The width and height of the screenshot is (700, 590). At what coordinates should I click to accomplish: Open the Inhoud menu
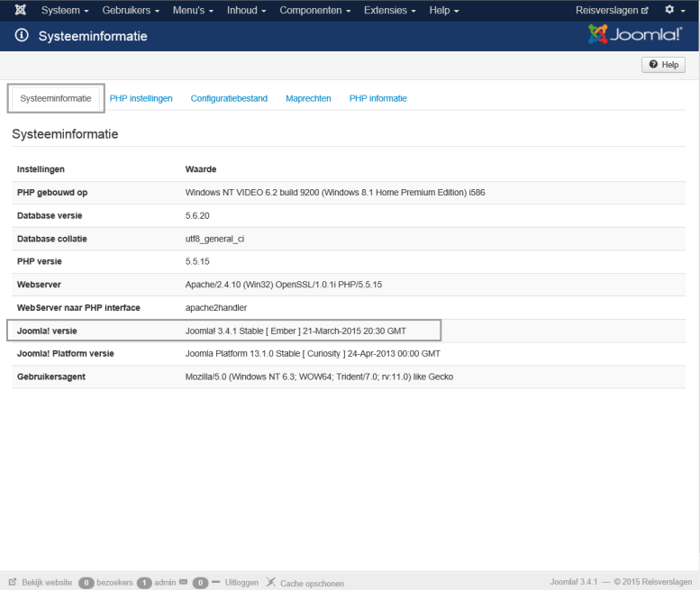coord(246,11)
